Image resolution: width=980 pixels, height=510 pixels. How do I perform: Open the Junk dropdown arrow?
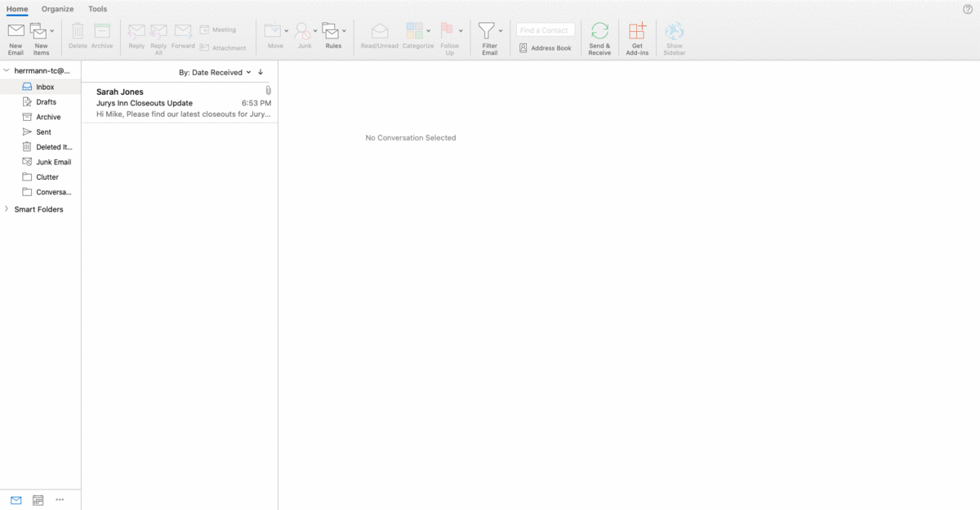[x=315, y=31]
